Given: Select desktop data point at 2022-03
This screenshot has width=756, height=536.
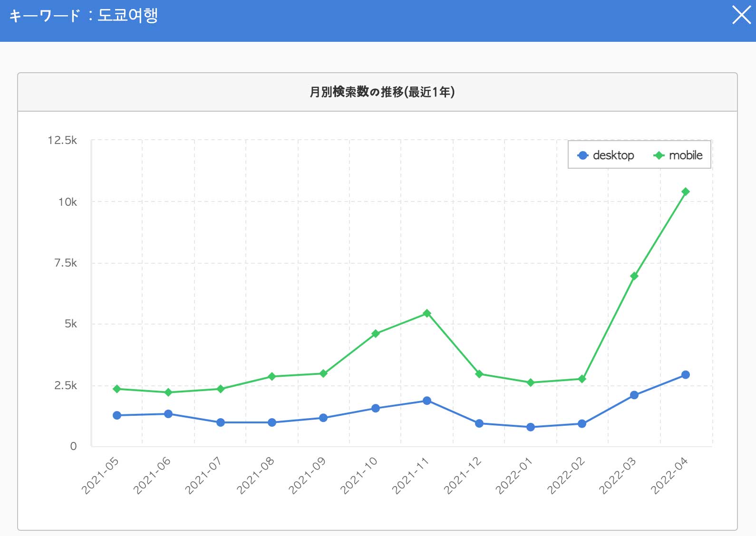Looking at the screenshot, I should pyautogui.click(x=634, y=395).
